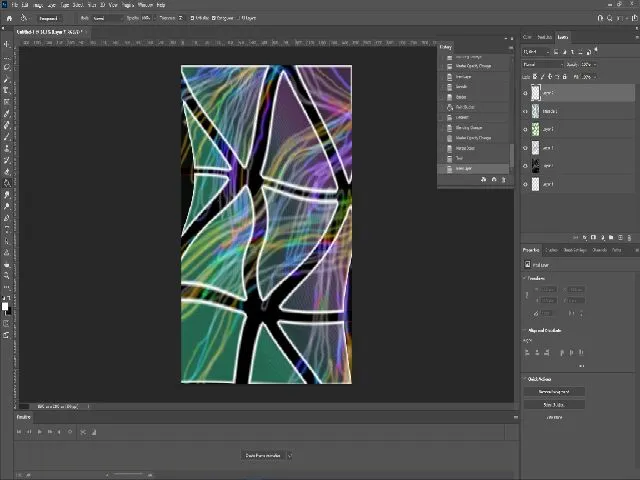
Task: Open the layer Opacity dropdown arrow
Action: 595,64
